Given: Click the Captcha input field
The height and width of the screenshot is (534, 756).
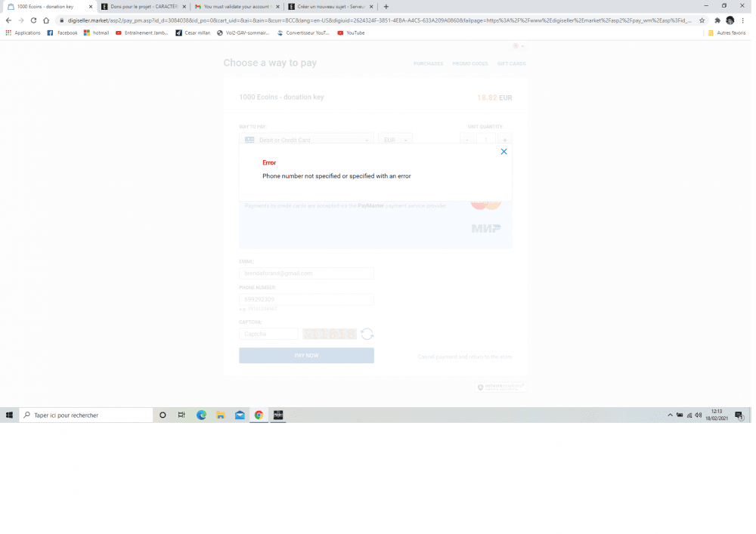Looking at the screenshot, I should [x=268, y=334].
